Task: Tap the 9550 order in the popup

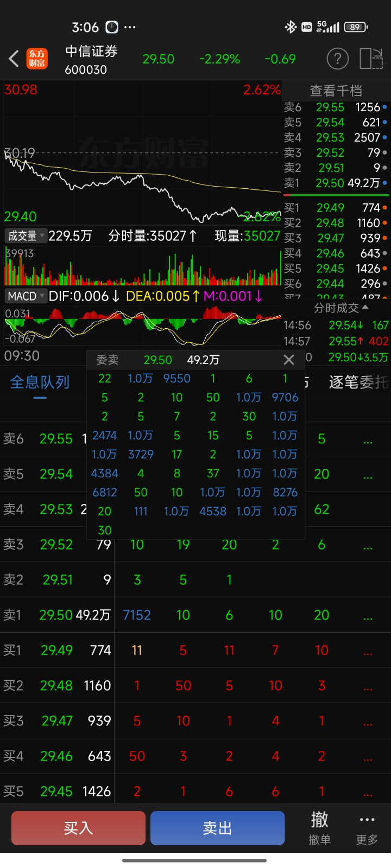Action: click(x=177, y=379)
